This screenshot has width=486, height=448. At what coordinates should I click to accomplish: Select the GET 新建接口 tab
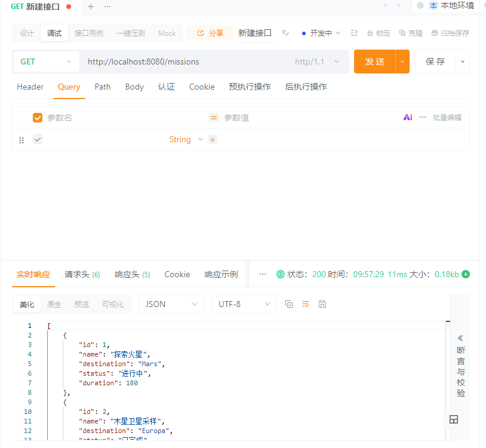pos(41,7)
